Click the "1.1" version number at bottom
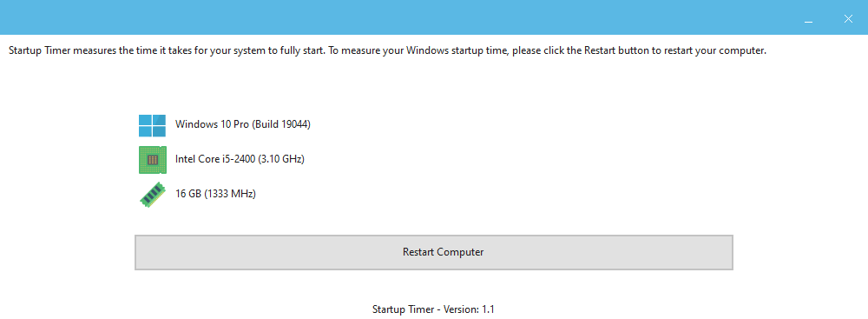 tap(488, 309)
